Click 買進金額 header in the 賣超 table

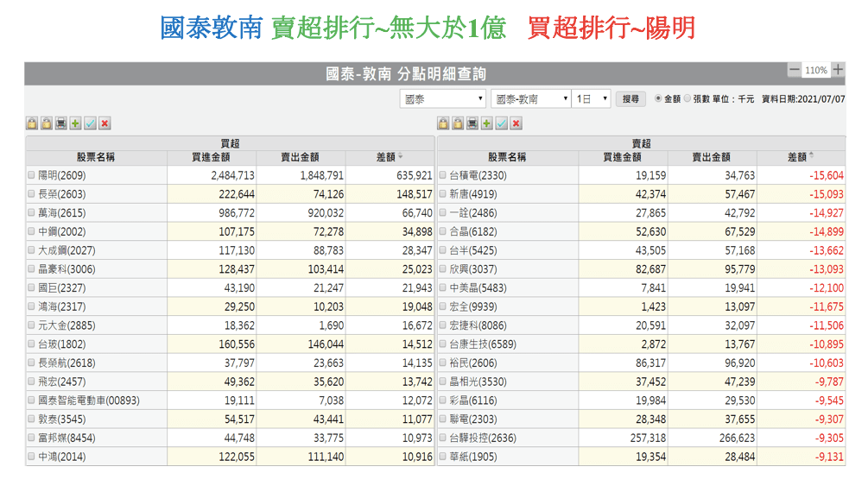point(623,157)
